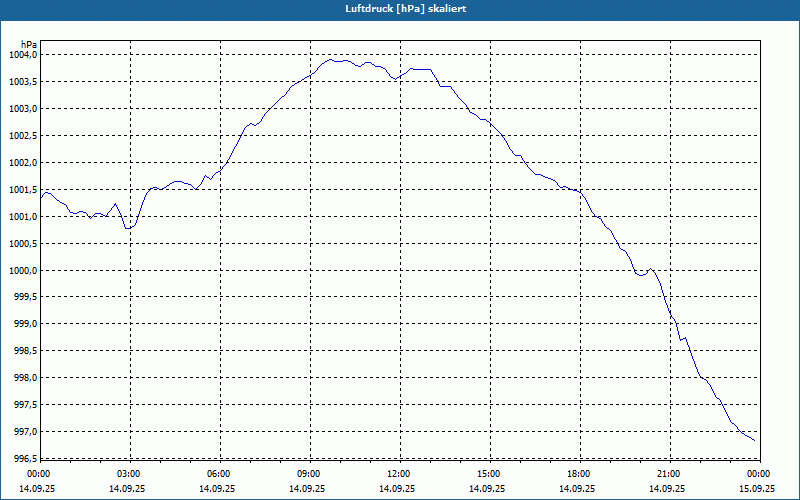Choose the 1000,5 y-axis label
The height and width of the screenshot is (500, 800).
23,243
